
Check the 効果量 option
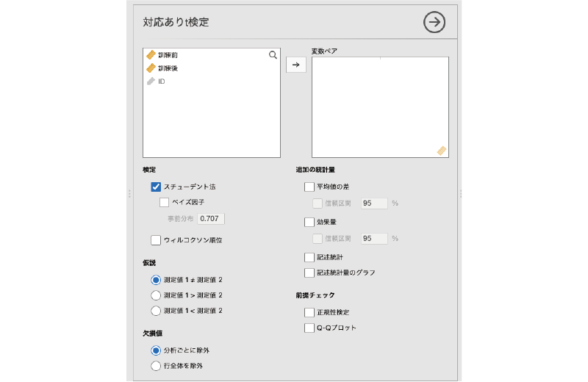click(309, 222)
